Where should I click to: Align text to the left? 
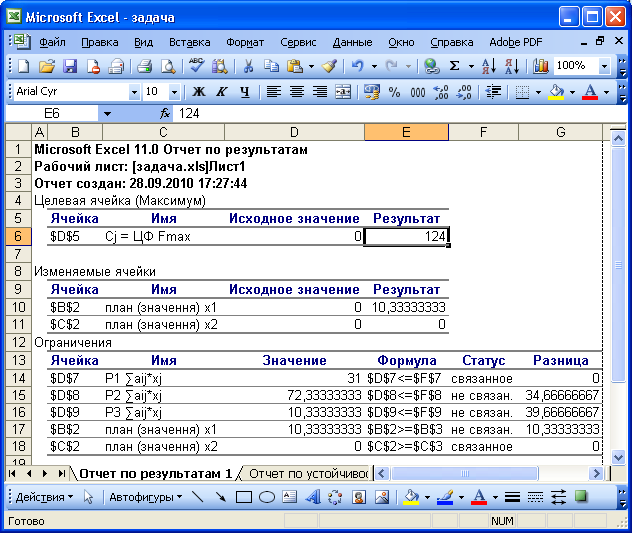pyautogui.click(x=274, y=92)
